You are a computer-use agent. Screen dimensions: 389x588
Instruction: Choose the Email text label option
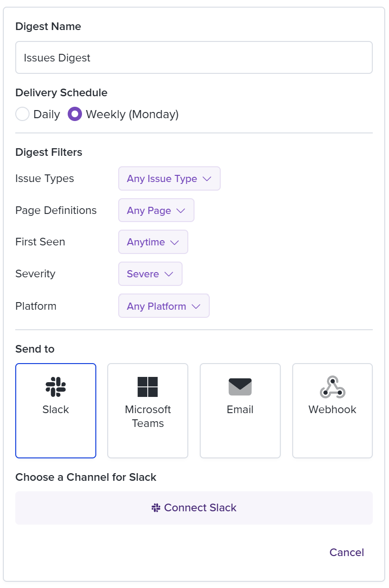pyautogui.click(x=240, y=410)
